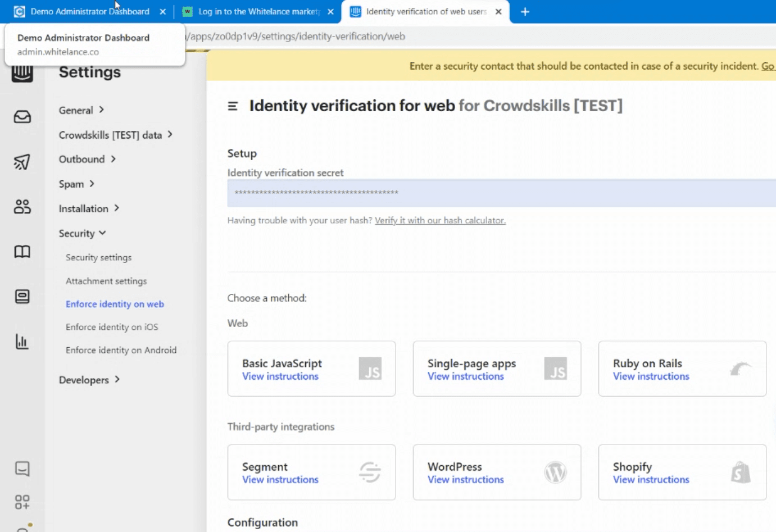The height and width of the screenshot is (532, 776).
Task: Switch to Log in to the Whitelance tab
Action: (x=258, y=12)
